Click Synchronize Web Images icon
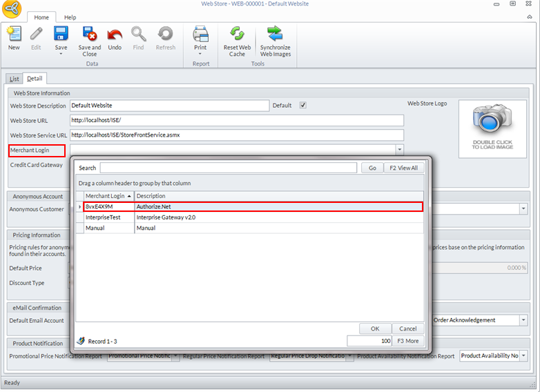Screen dimensions: 540x392 click(x=275, y=35)
